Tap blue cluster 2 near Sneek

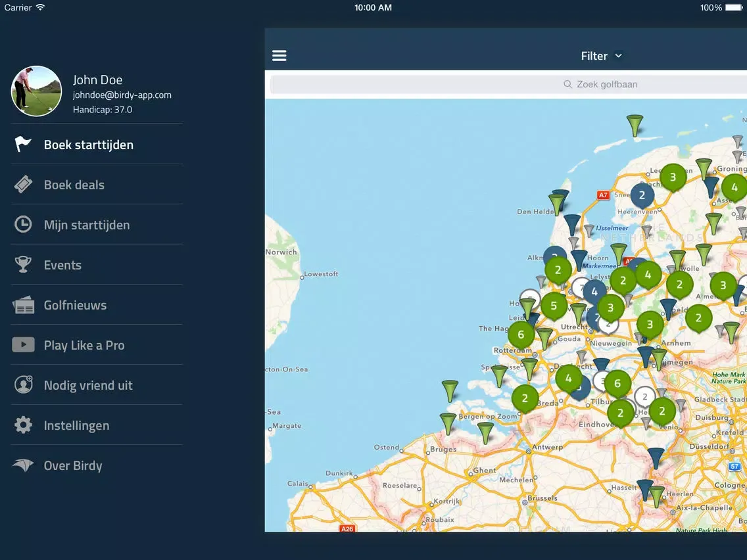tap(642, 195)
